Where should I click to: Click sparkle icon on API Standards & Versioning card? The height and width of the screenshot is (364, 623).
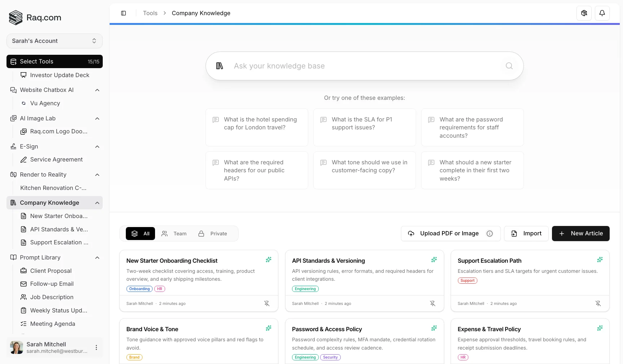(434, 260)
